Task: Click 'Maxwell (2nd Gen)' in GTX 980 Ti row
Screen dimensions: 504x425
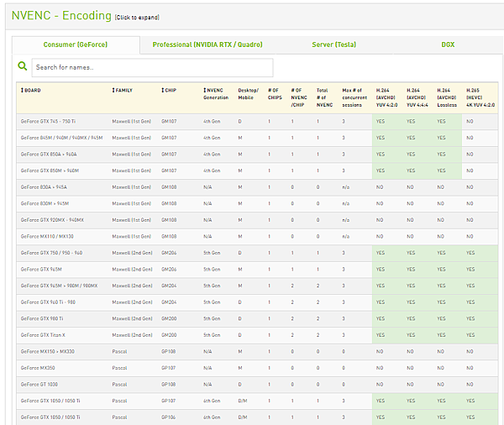Action: pos(132,318)
